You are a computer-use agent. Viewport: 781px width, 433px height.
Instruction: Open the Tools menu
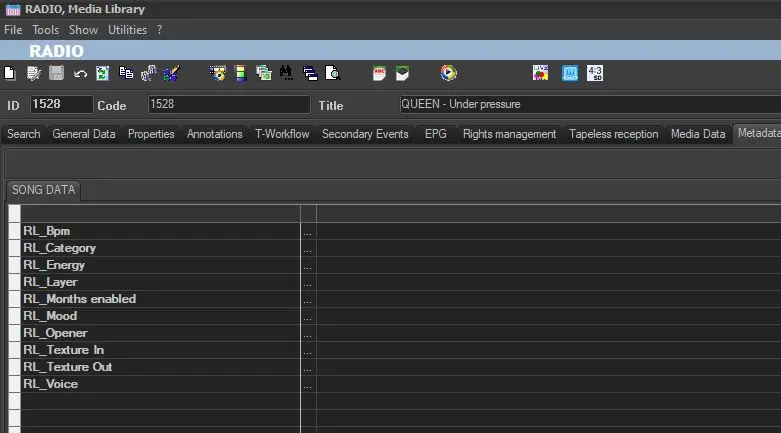pos(45,30)
